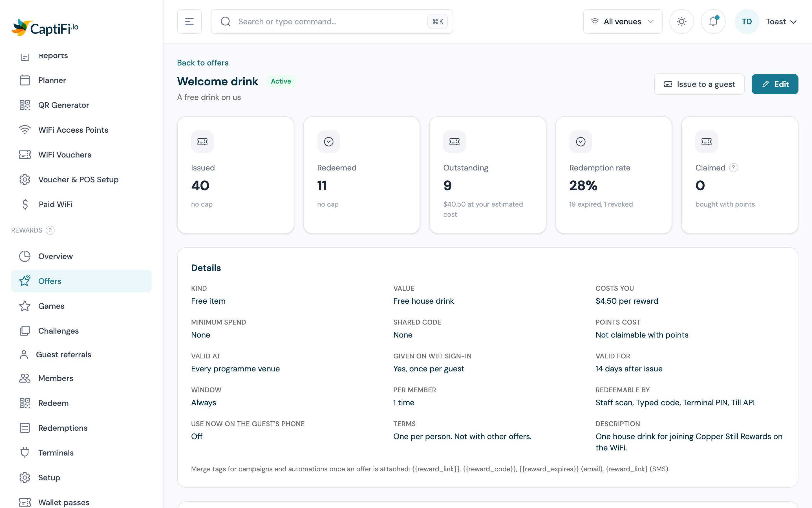The width and height of the screenshot is (812, 508).
Task: Open Redeem page
Action: tap(81, 403)
